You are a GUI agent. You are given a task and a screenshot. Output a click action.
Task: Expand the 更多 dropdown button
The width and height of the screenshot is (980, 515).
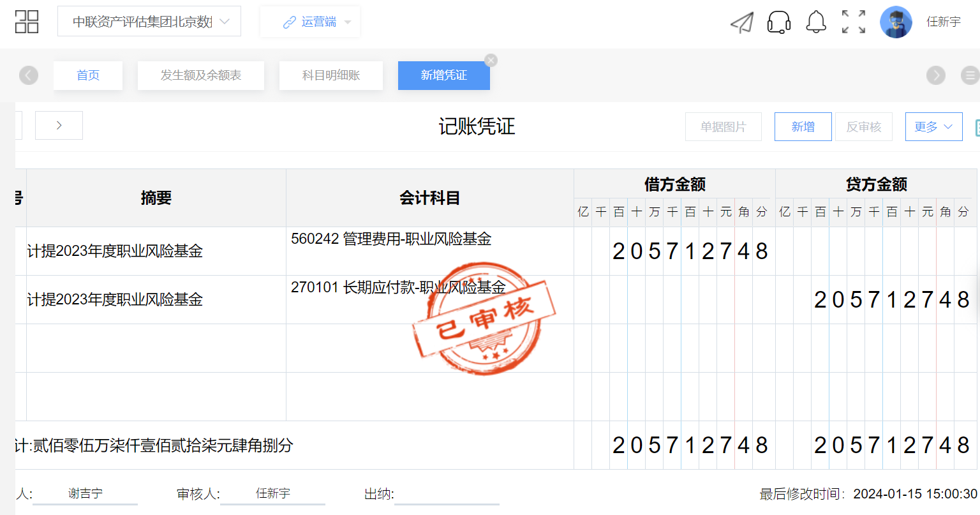point(933,127)
